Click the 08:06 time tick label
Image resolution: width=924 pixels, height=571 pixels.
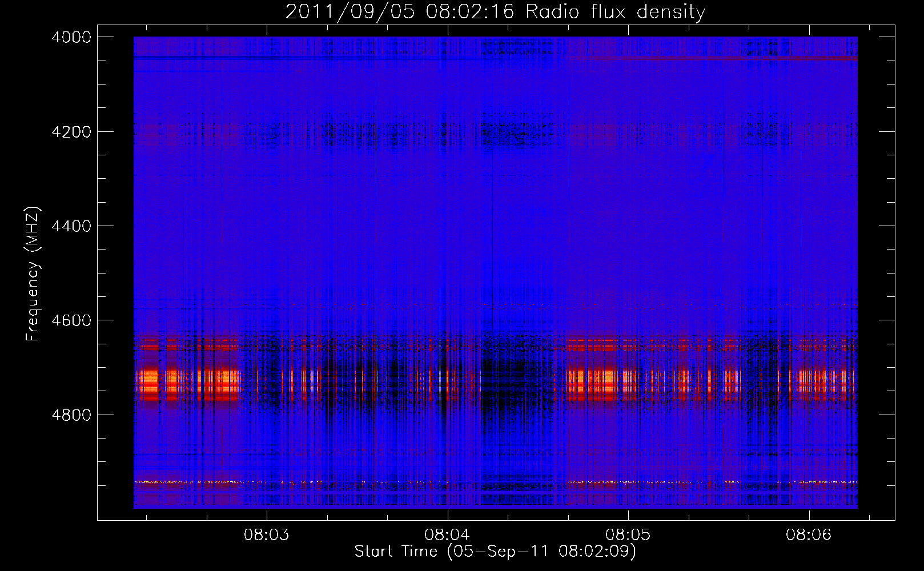click(809, 535)
